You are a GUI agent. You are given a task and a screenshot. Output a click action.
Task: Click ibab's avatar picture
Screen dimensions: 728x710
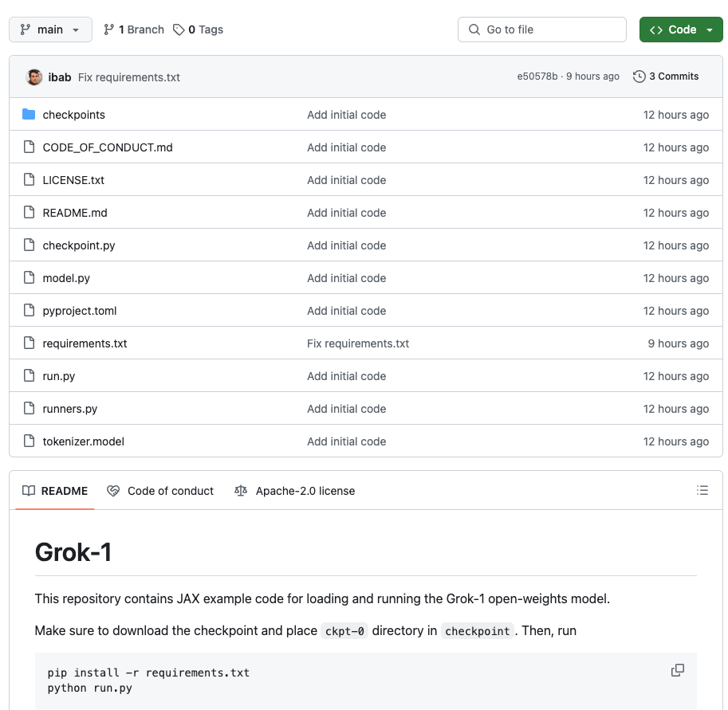34,77
